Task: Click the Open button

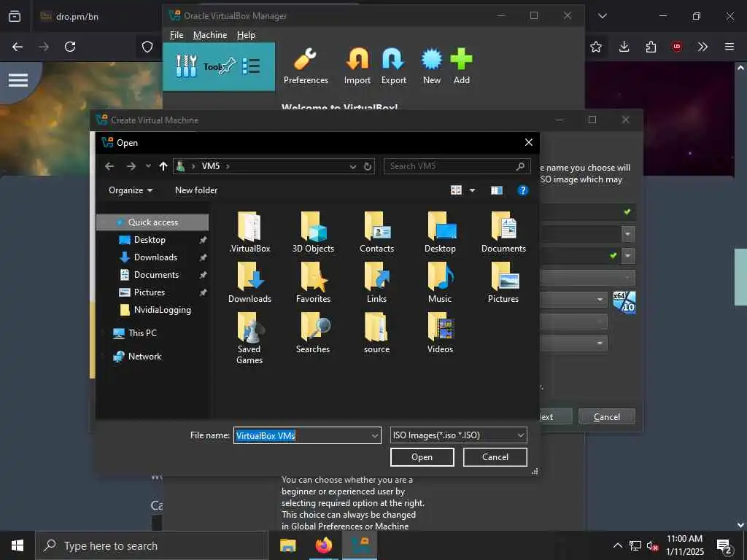Action: click(x=422, y=457)
